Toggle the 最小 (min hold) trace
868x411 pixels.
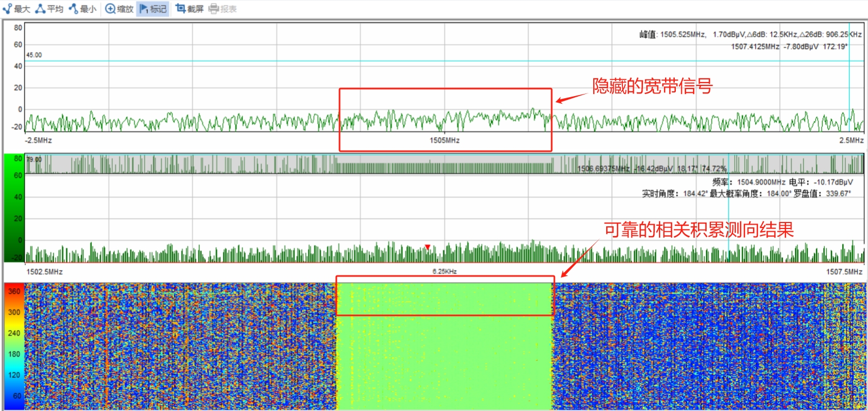[83, 9]
